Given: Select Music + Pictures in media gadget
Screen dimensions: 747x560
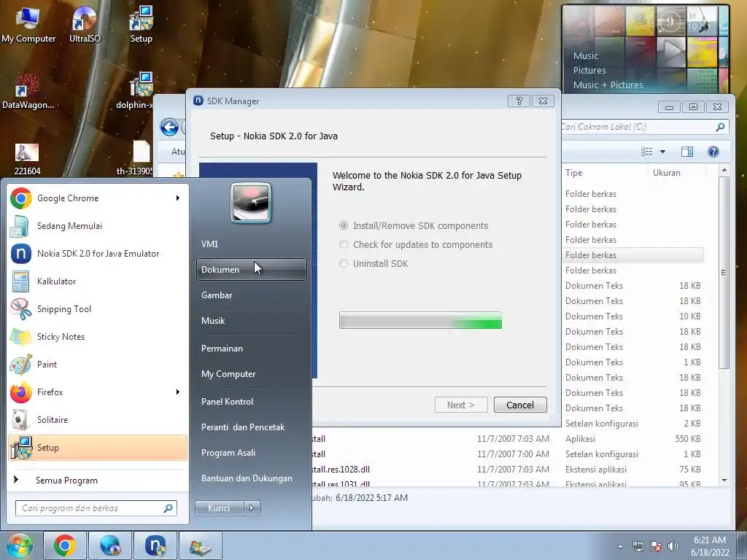Looking at the screenshot, I should point(608,85).
